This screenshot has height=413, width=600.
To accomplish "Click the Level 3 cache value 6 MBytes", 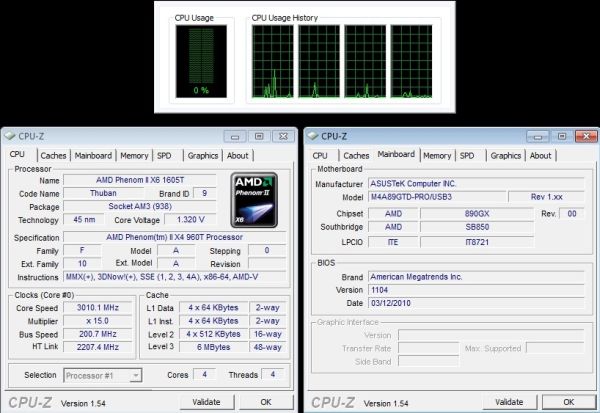I will coord(213,347).
